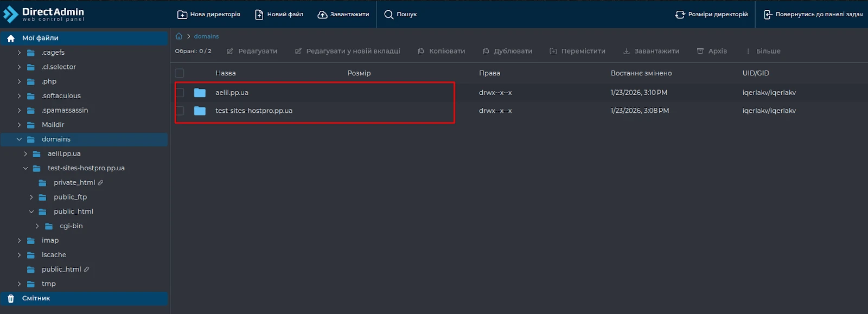Click the UID/GID column header
Screen dimensions: 868x314
tap(756, 73)
